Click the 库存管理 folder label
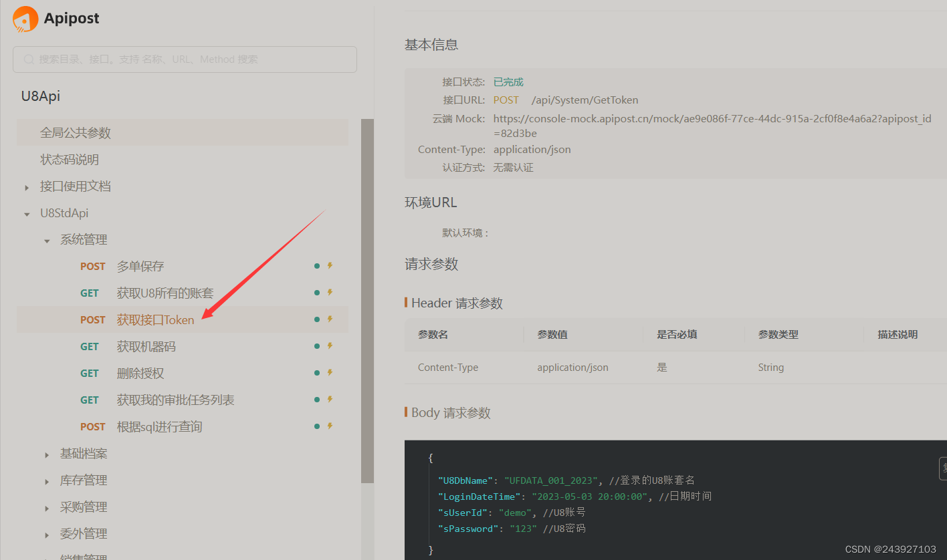This screenshot has width=947, height=560. click(x=84, y=480)
